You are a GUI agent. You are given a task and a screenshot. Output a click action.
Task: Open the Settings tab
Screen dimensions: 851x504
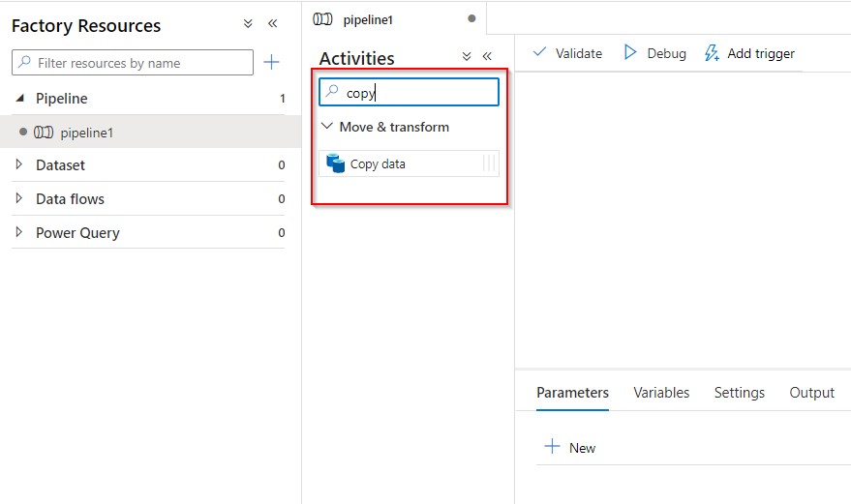pos(740,392)
